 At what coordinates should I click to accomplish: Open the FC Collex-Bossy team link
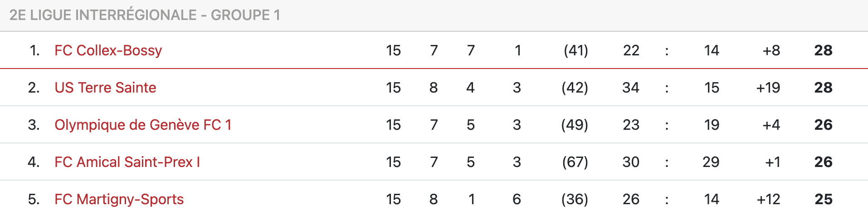click(108, 50)
